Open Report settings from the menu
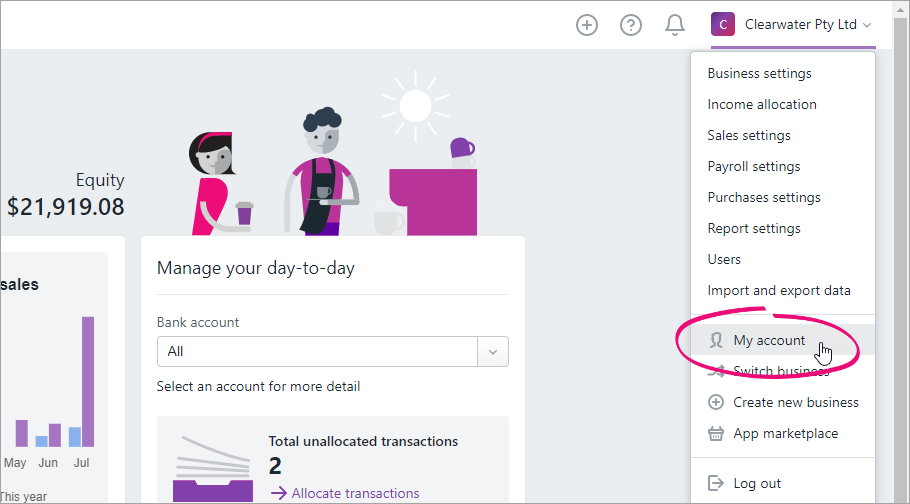 tap(754, 229)
